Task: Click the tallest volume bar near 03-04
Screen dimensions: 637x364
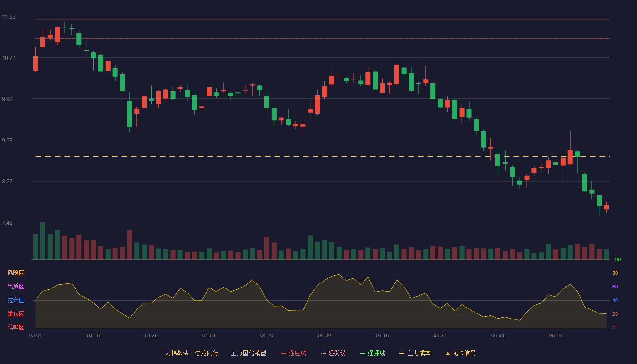Action: point(43,241)
